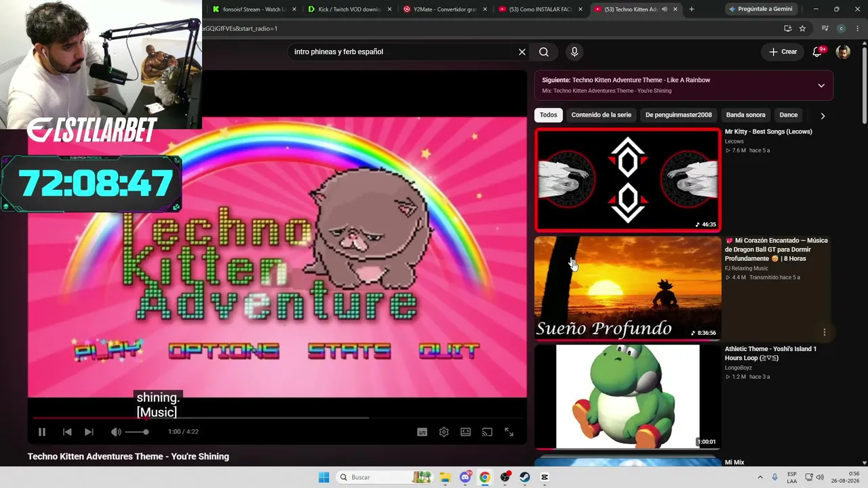Select the Contenido de la serie chip
This screenshot has height=488, width=868.
point(601,115)
